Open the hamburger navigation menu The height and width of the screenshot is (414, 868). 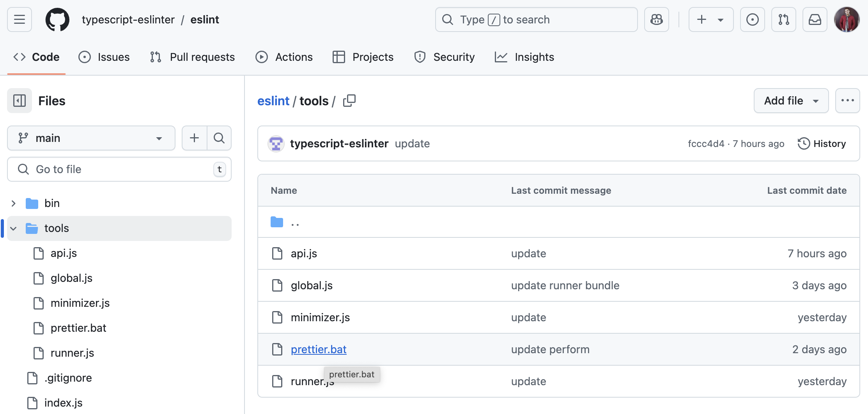(19, 19)
